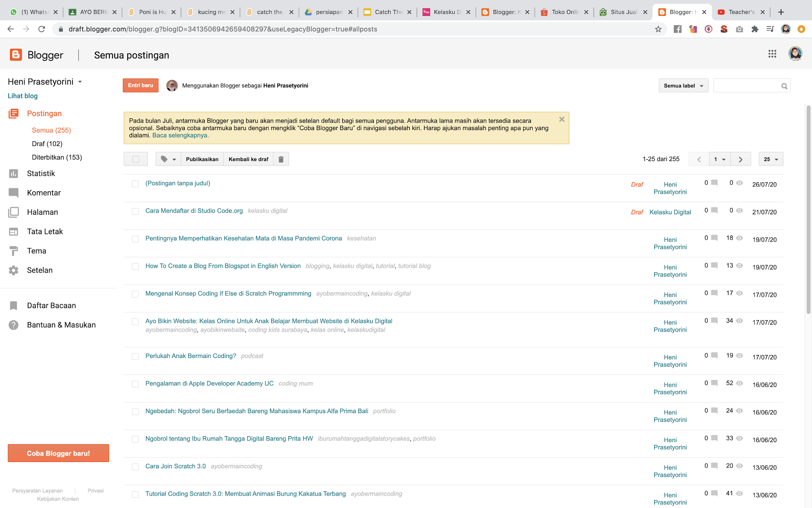Open the Persyaratan Layanan footer link

[x=37, y=491]
